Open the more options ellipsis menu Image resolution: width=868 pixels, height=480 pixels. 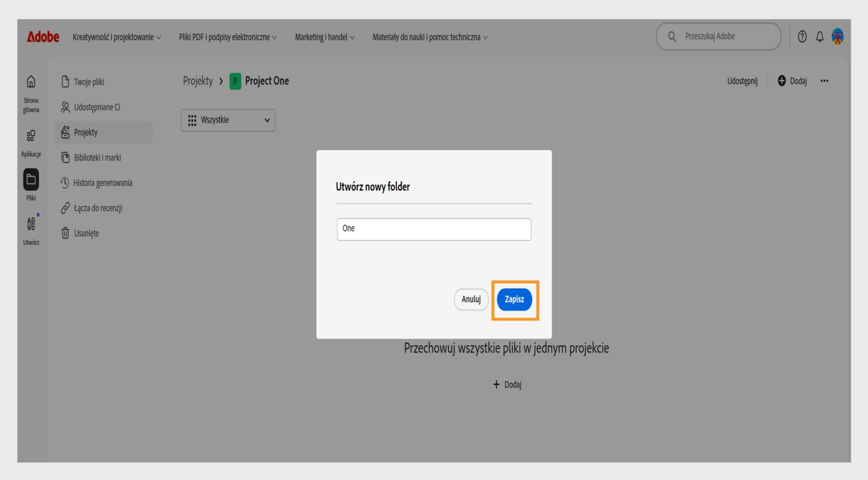point(824,81)
